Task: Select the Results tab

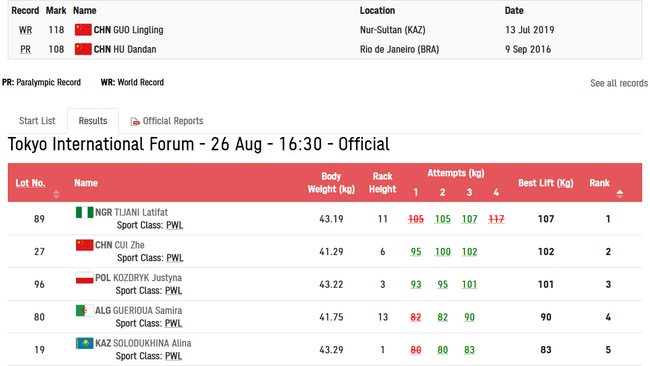Action: coord(93,121)
